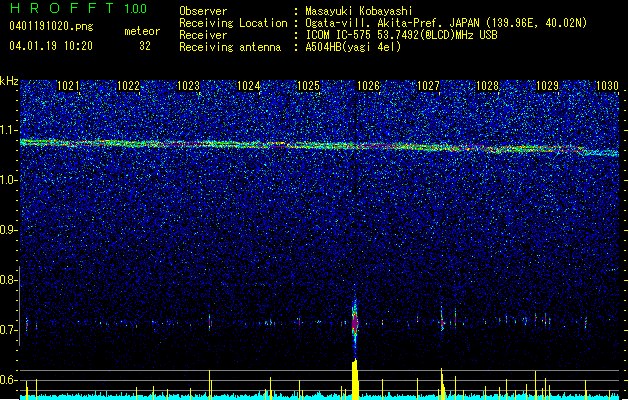Click the meteor count 32
629x400 pixels.
(x=145, y=46)
